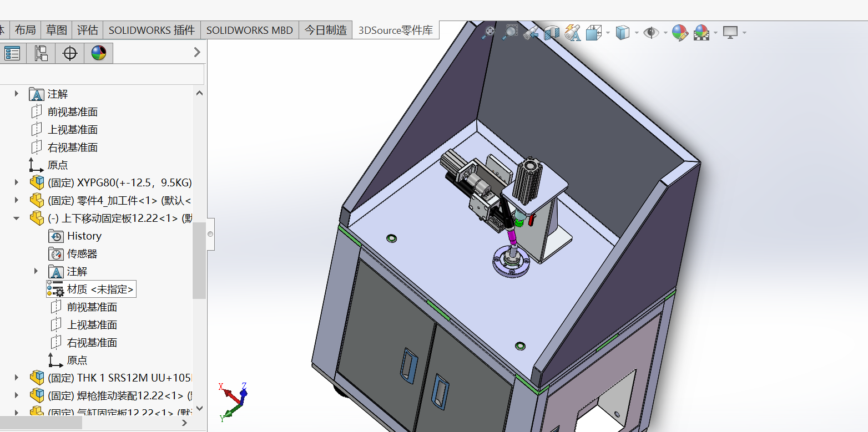Screen dimensions: 868x432
Task: Open the SOLIDWORKS MBD tab
Action: pos(250,30)
